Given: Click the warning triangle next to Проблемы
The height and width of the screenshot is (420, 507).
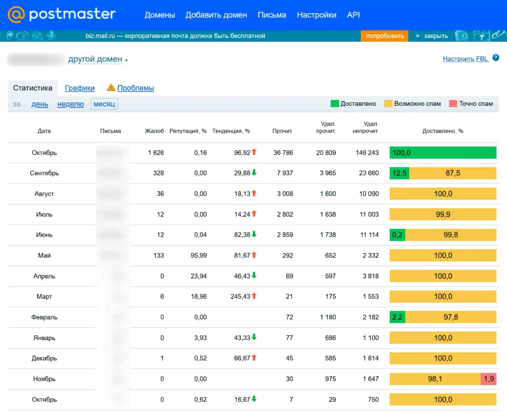Looking at the screenshot, I should click(x=111, y=88).
